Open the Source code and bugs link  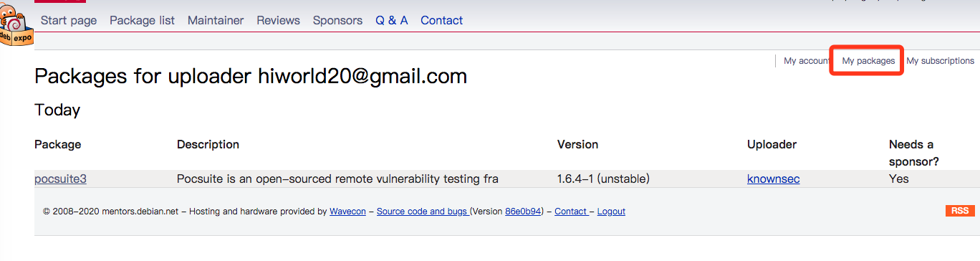423,212
